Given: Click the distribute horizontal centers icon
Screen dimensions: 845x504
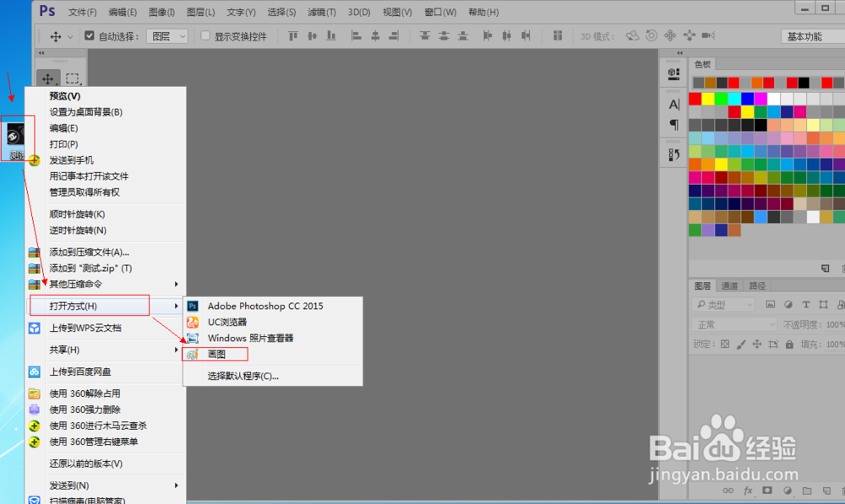Looking at the screenshot, I should click(506, 36).
